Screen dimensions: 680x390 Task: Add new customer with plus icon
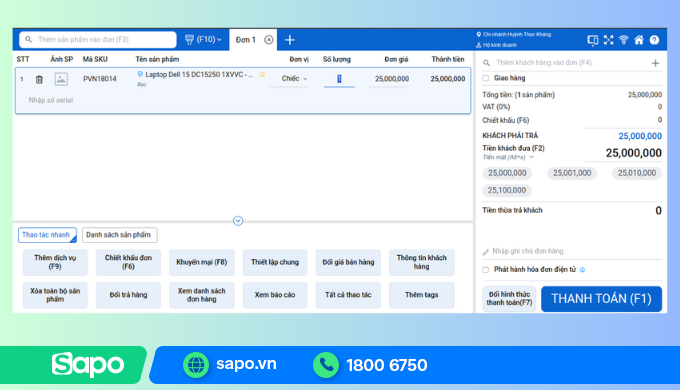[x=655, y=63]
